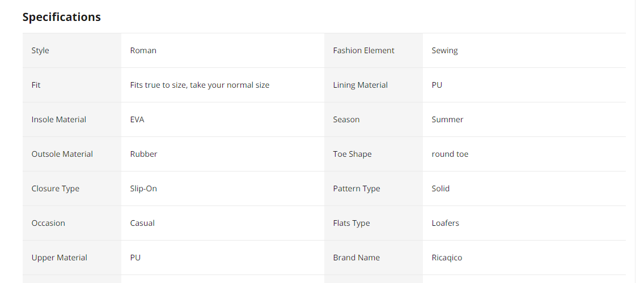Click the Fit label cell

72,85
